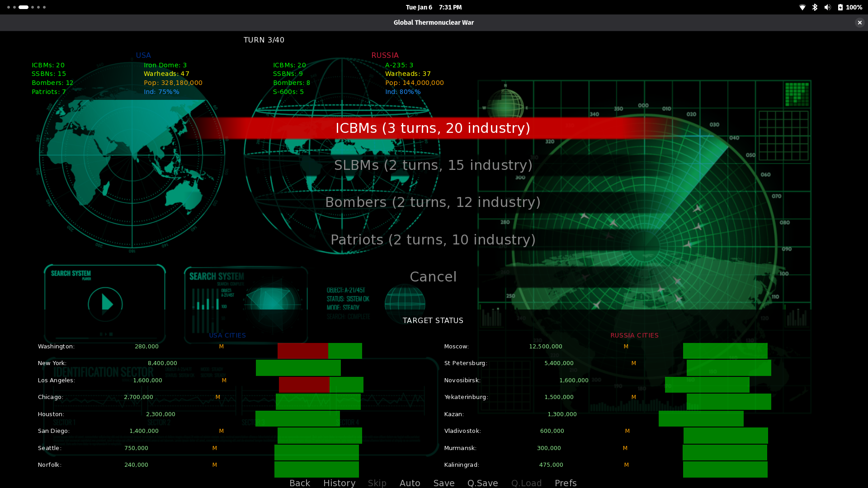The image size is (868, 488).
Task: Select Kaliningrad city name
Action: pos(462,465)
